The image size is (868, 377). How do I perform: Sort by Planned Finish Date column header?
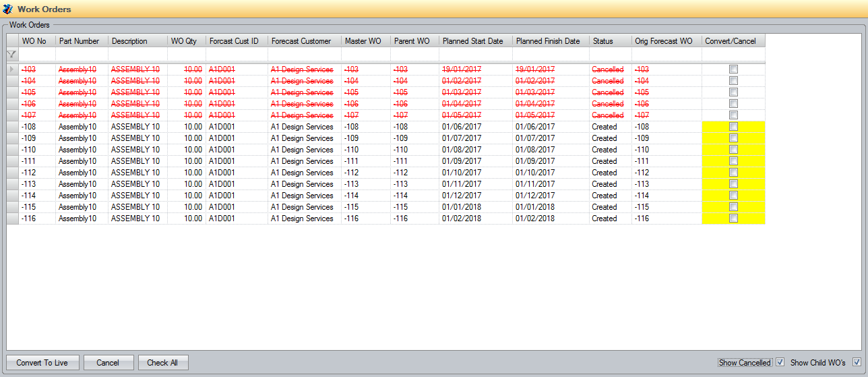coord(551,41)
